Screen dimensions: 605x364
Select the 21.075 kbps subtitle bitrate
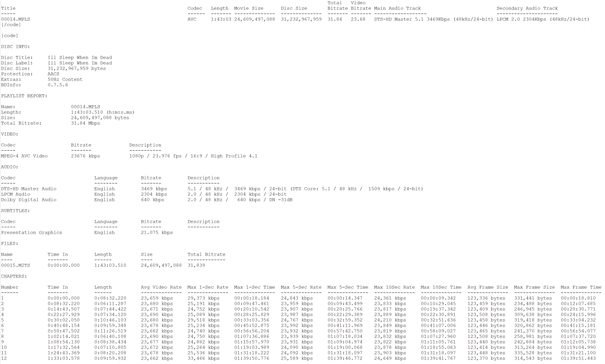point(157,232)
